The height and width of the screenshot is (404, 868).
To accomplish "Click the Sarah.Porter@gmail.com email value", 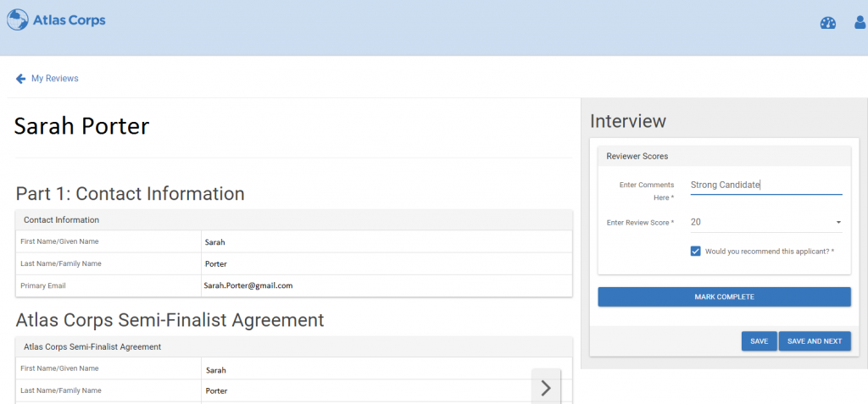I will coord(248,285).
